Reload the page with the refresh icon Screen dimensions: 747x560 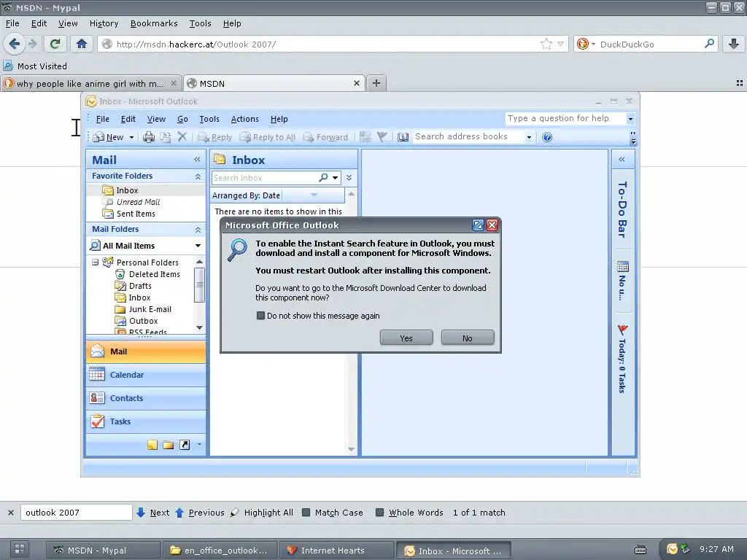pyautogui.click(x=55, y=44)
